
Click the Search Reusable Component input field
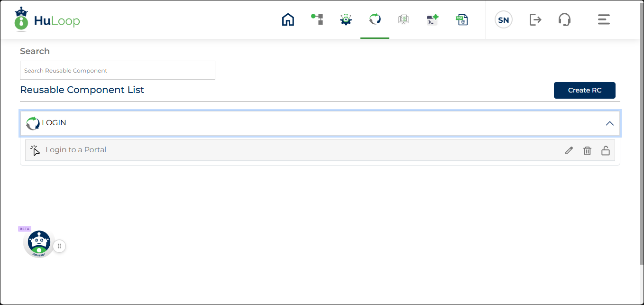coord(117,70)
